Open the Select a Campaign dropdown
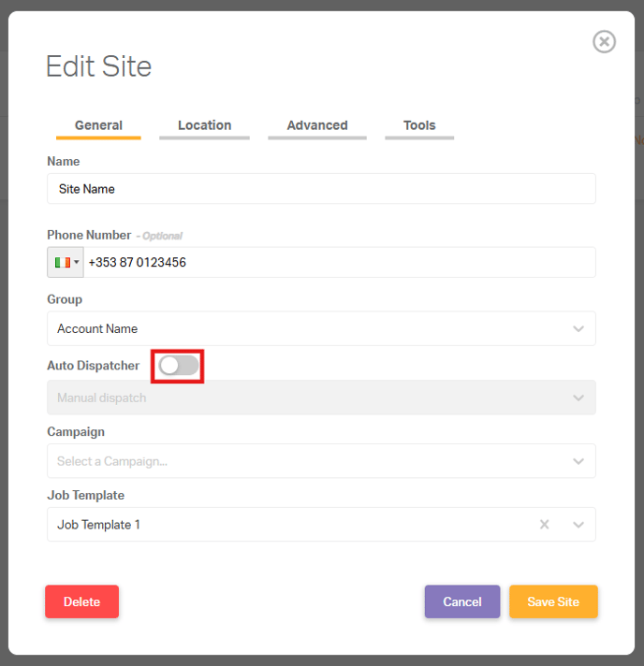Screen dimensions: 644x666 [x=321, y=461]
